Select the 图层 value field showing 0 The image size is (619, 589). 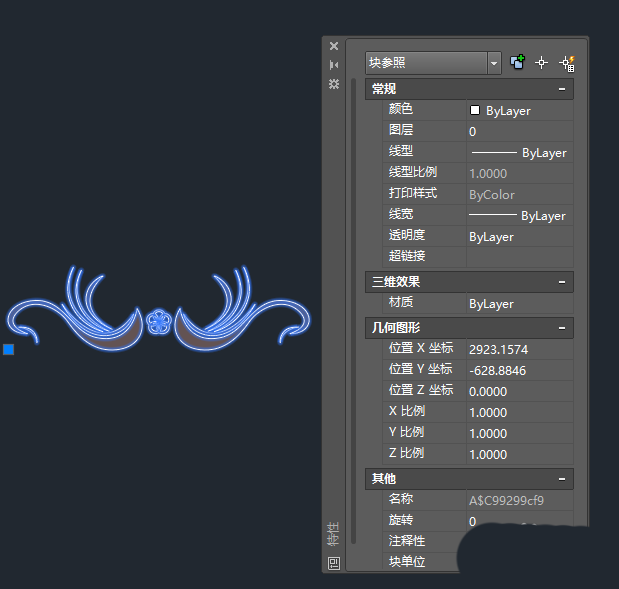pyautogui.click(x=520, y=131)
